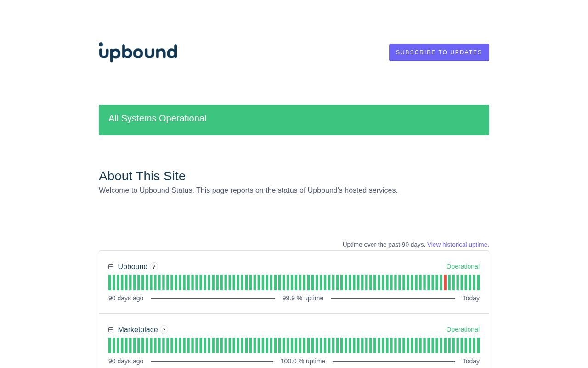Image resolution: width=588 pixels, height=368 pixels.
Task: Click the Upbound logo
Action: pos(138,52)
